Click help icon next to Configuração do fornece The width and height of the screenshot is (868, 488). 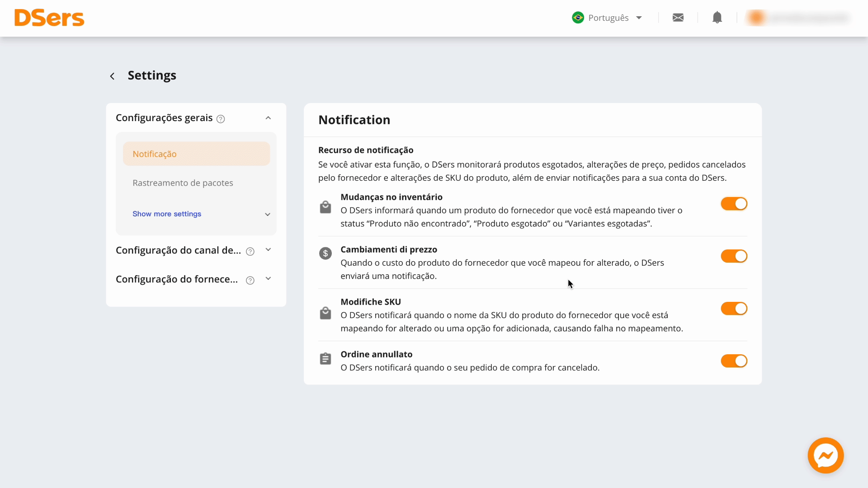250,281
